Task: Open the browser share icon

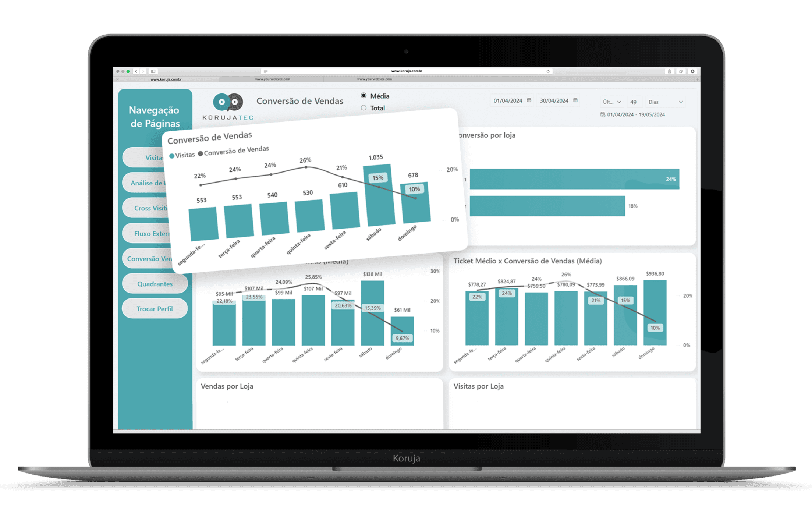Action: [x=670, y=71]
